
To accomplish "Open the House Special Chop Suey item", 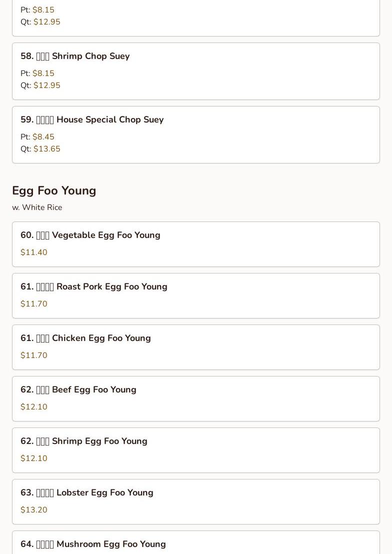I will 92,119.
